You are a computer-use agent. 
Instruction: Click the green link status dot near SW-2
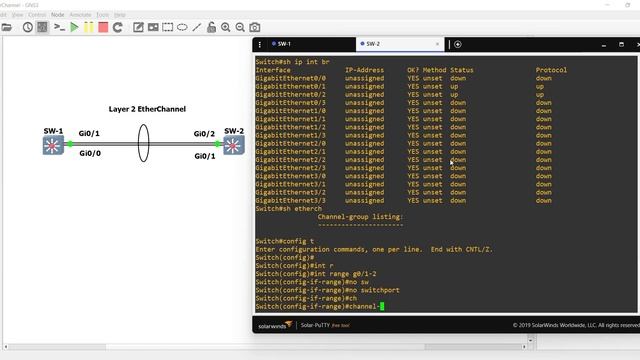217,144
